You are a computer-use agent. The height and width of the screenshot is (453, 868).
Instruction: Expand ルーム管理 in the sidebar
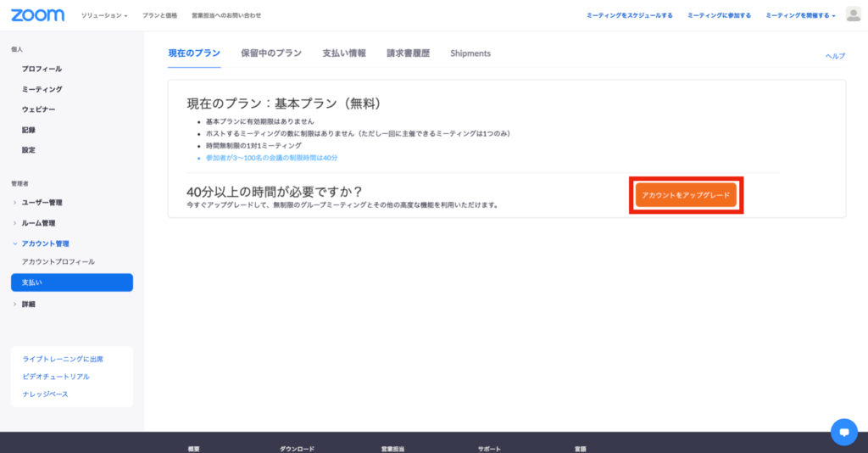pos(38,223)
